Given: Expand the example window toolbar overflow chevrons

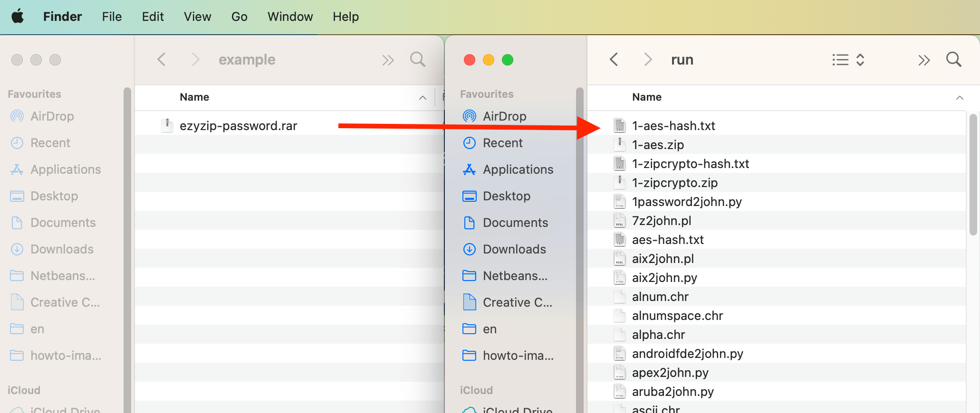Looking at the screenshot, I should tap(388, 60).
